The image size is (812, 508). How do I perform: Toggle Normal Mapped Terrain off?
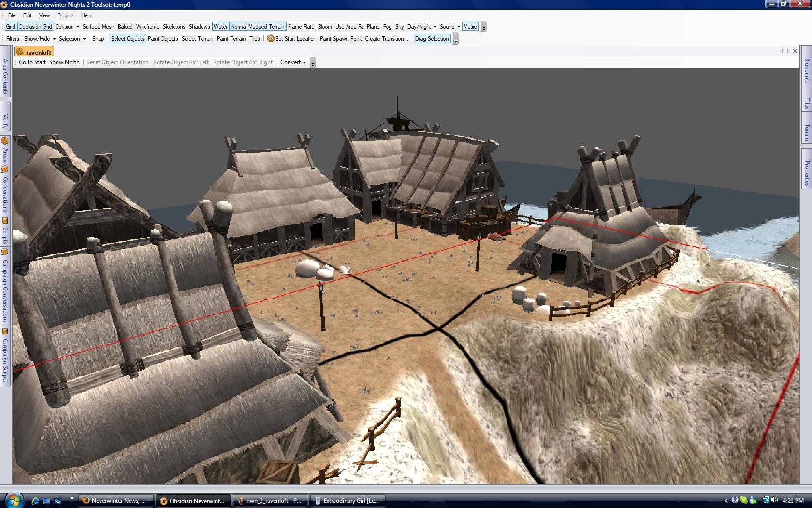258,27
